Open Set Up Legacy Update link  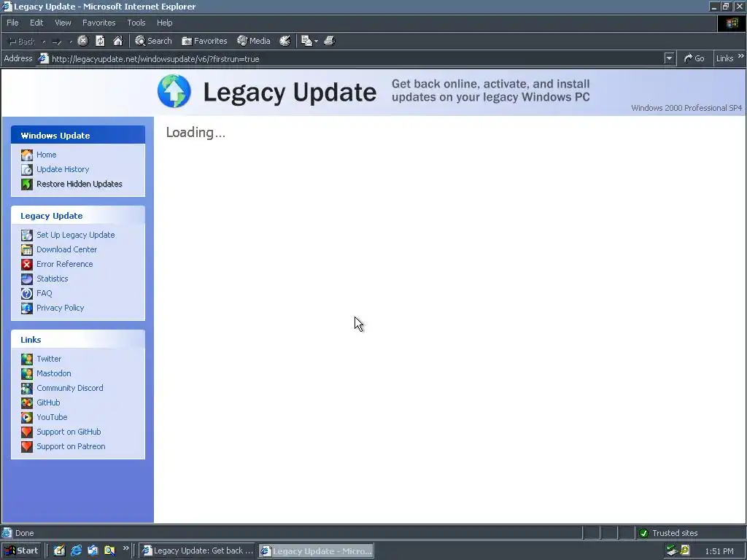click(76, 235)
